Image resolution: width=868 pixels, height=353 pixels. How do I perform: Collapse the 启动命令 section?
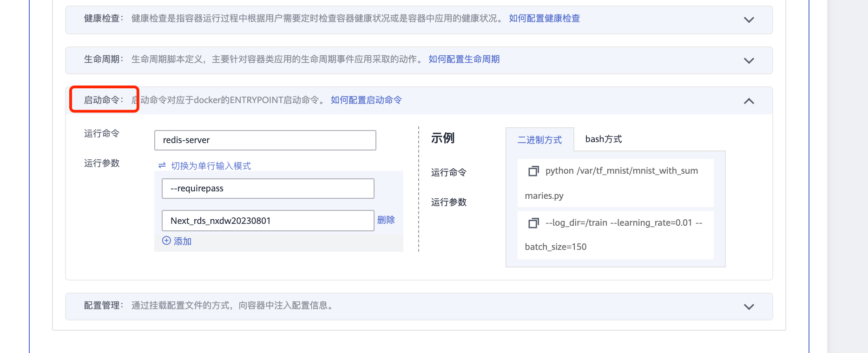pyautogui.click(x=749, y=101)
